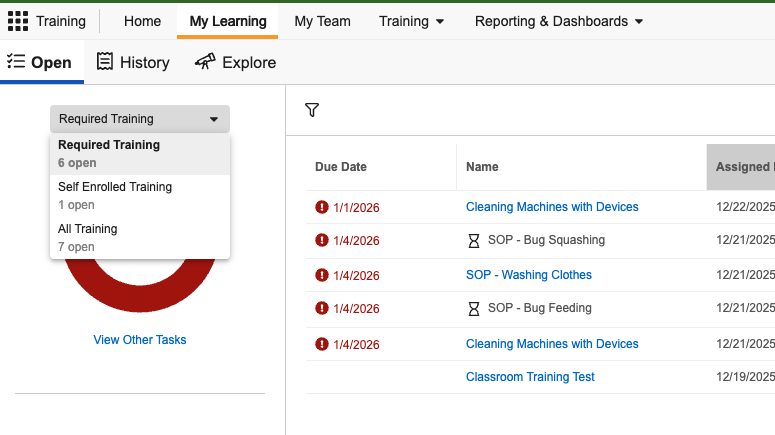The width and height of the screenshot is (775, 435).
Task: Switch to the My Team tab
Action: click(x=322, y=21)
